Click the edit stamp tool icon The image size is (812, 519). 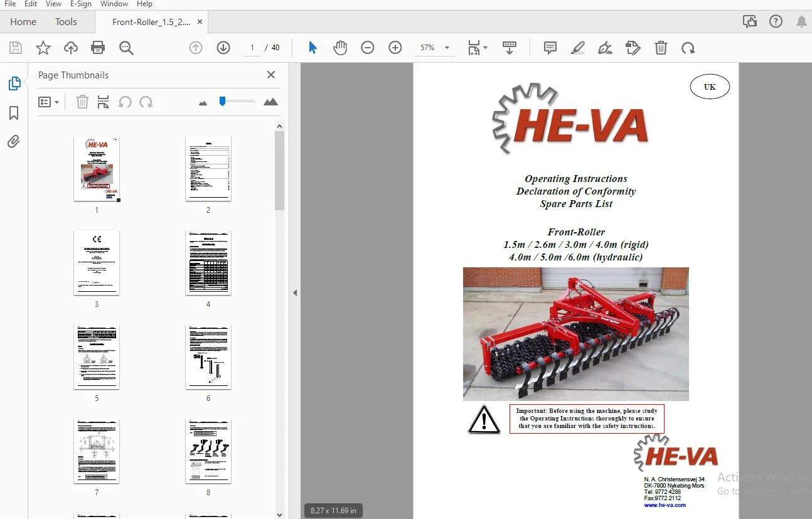click(633, 48)
